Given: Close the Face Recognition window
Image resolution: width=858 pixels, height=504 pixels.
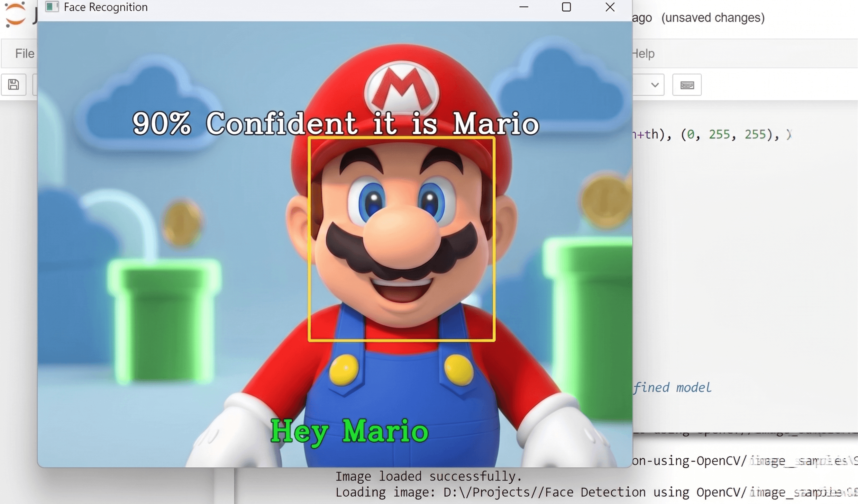Looking at the screenshot, I should 610,7.
